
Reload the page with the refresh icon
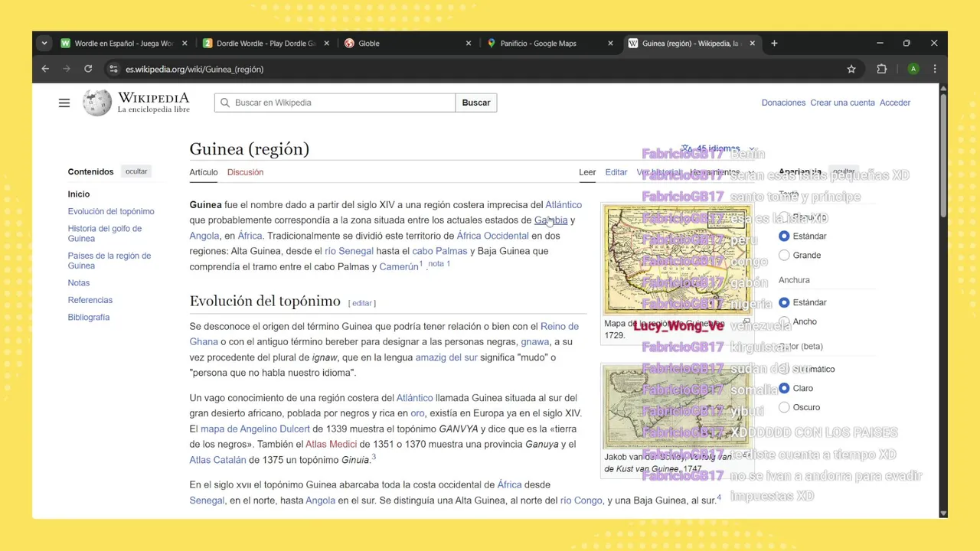88,69
